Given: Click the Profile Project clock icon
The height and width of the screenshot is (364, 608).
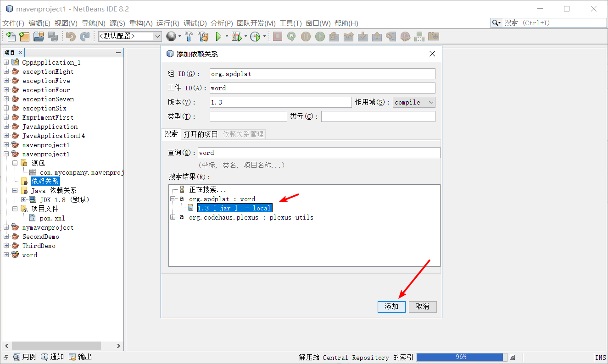Looking at the screenshot, I should pos(255,36).
